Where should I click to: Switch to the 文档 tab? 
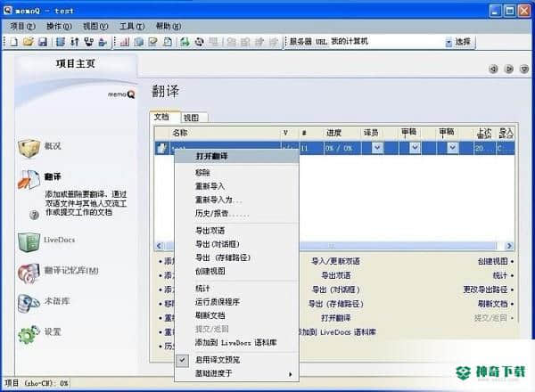click(x=165, y=118)
